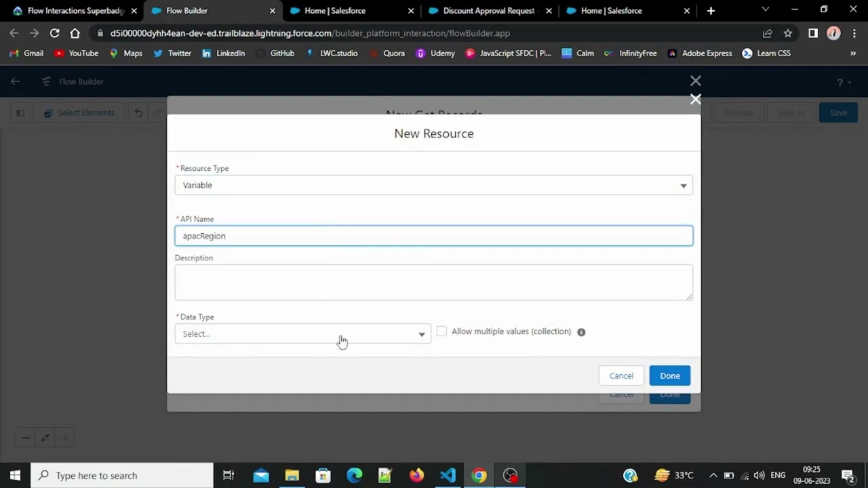Open InfinityFree bookmark
The width and height of the screenshot is (868, 488).
[x=631, y=54]
